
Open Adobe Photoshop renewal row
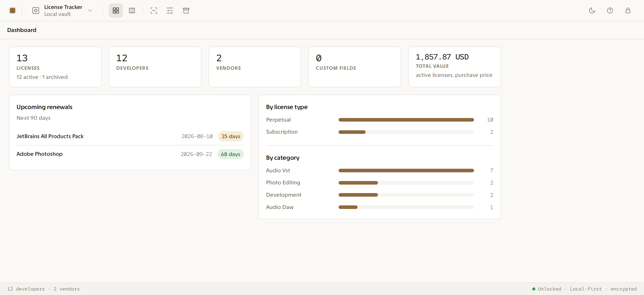pos(130,154)
